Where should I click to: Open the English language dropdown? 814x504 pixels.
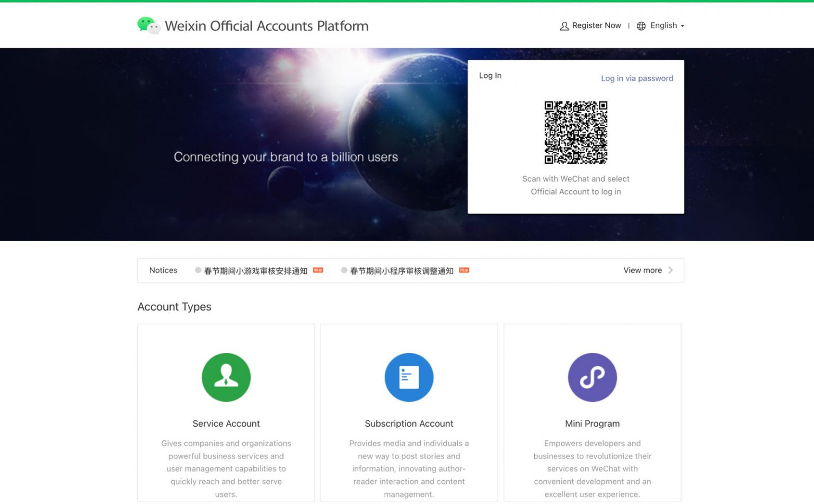click(x=663, y=25)
